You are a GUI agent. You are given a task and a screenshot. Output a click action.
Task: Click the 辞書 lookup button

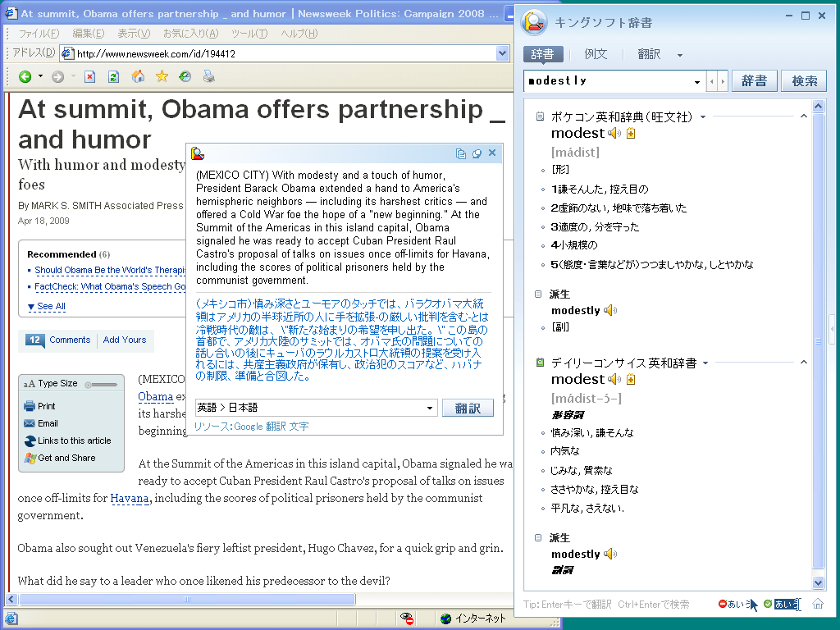(755, 81)
